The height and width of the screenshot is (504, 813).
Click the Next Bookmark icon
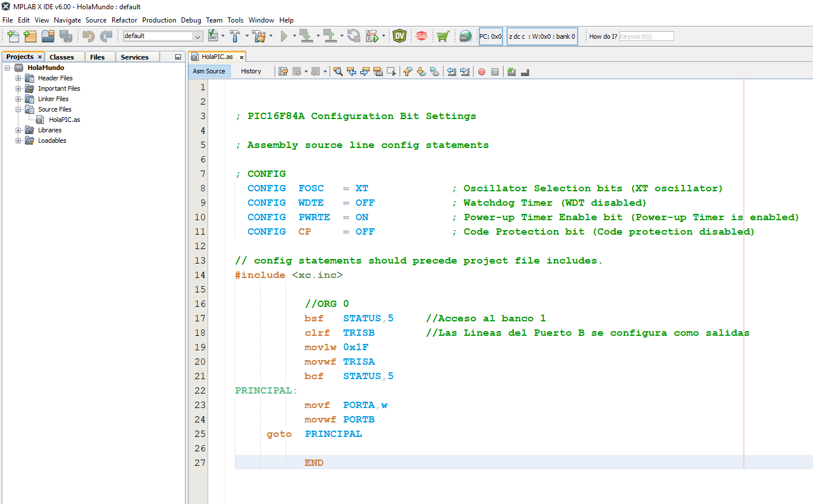click(422, 72)
